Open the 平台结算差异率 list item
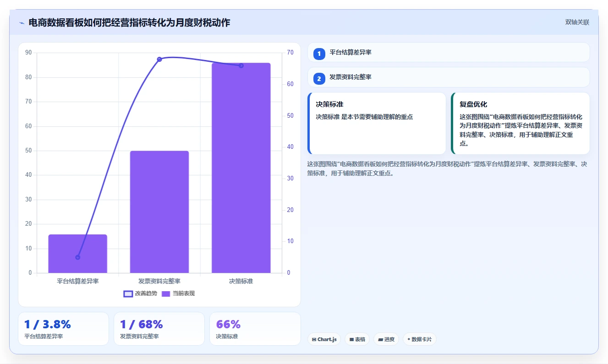The image size is (608, 364). (449, 52)
